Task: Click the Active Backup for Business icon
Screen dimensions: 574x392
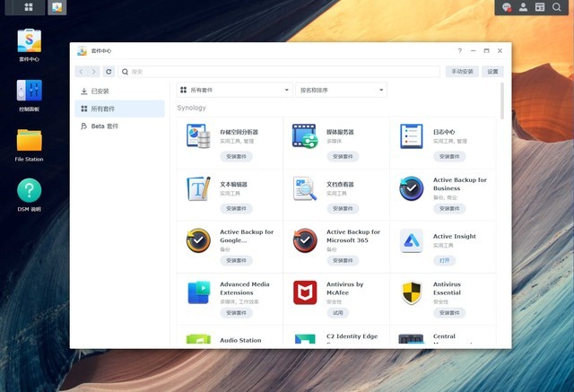Action: (412, 188)
